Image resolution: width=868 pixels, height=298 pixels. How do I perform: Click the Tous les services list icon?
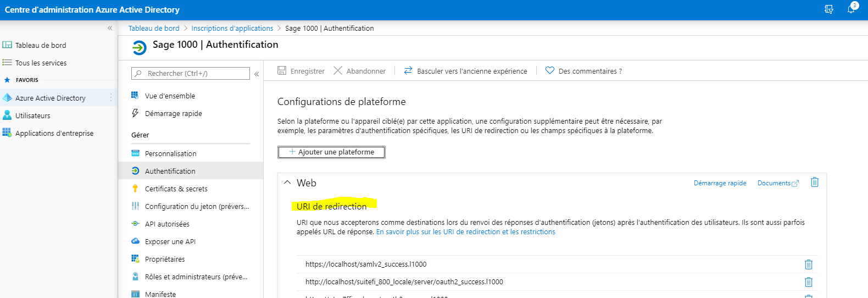7,63
